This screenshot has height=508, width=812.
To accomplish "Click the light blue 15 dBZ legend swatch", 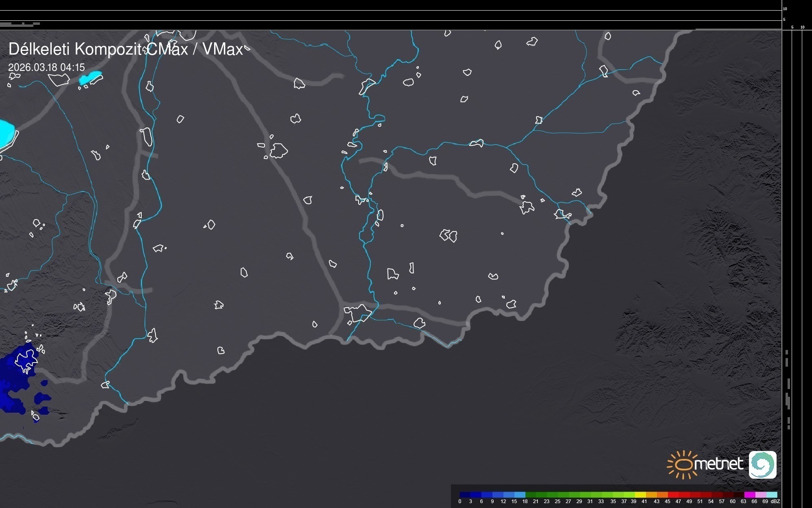I will tap(520, 495).
